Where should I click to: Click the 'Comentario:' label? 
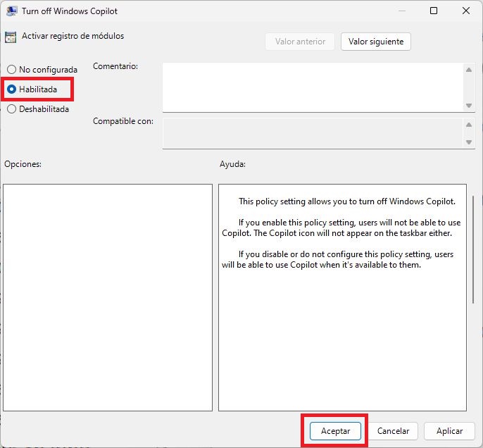point(115,66)
